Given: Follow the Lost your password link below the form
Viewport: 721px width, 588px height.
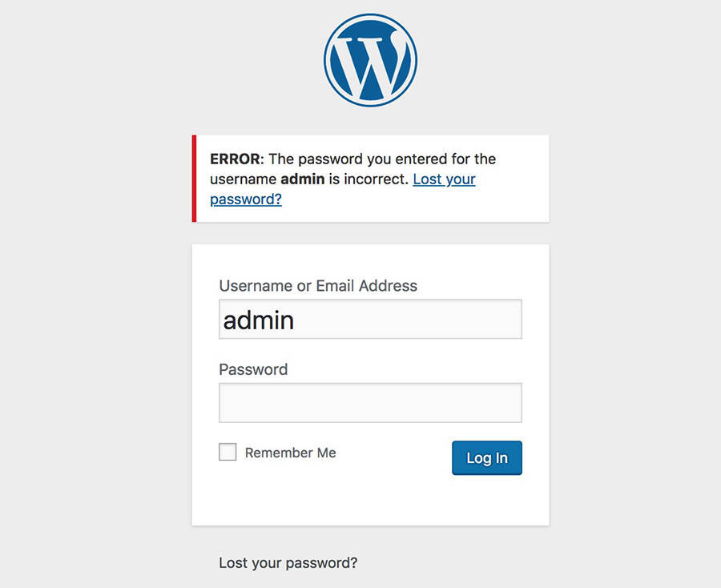Looking at the screenshot, I should [x=288, y=562].
